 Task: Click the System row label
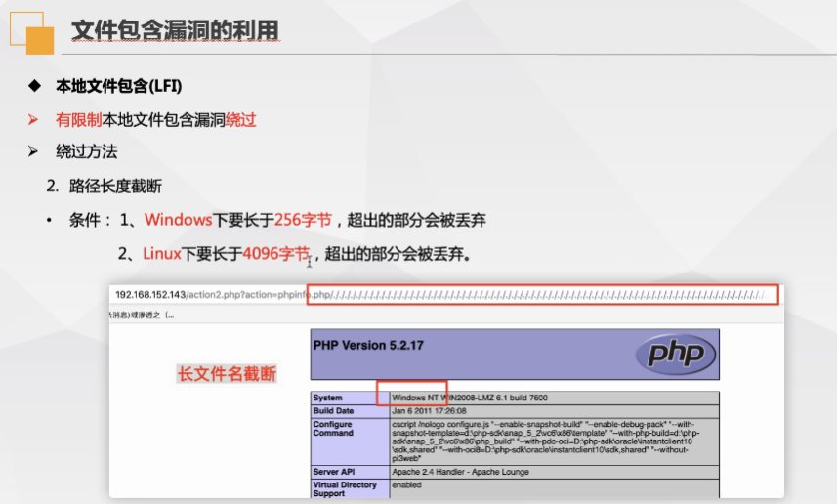[328, 398]
